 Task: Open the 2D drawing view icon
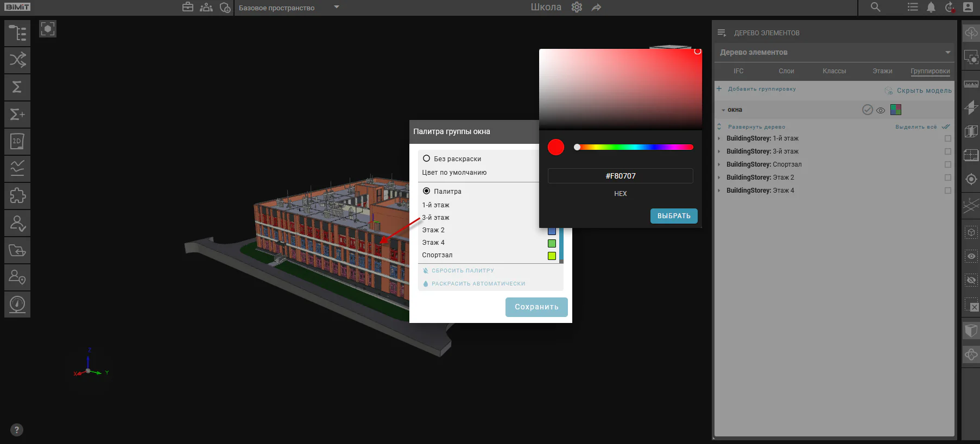pyautogui.click(x=17, y=142)
